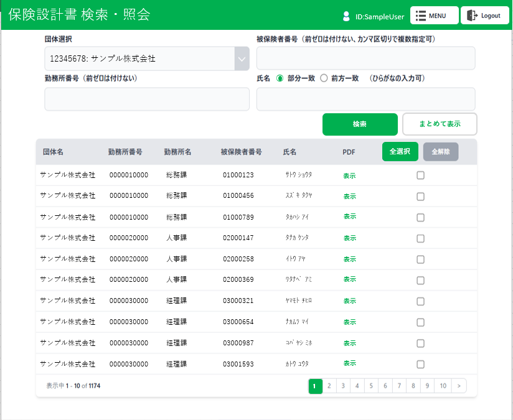Go to pagination page 8
Image resolution: width=513 pixels, height=420 pixels.
(x=413, y=386)
